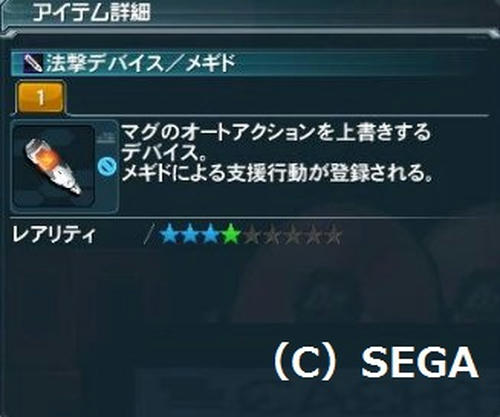500x417 pixels.
Task: Click the device icon beside 法撃デバイス/メギド
Action: coord(33,63)
